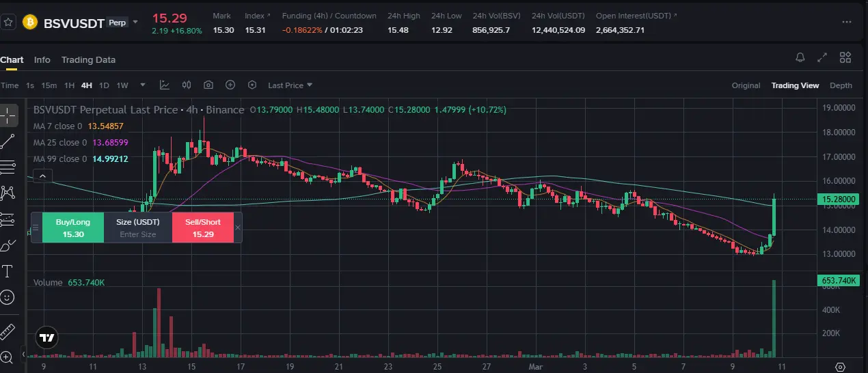Click the MA 25 close indicator label
Viewport: 868px width, 373px height.
tap(60, 143)
